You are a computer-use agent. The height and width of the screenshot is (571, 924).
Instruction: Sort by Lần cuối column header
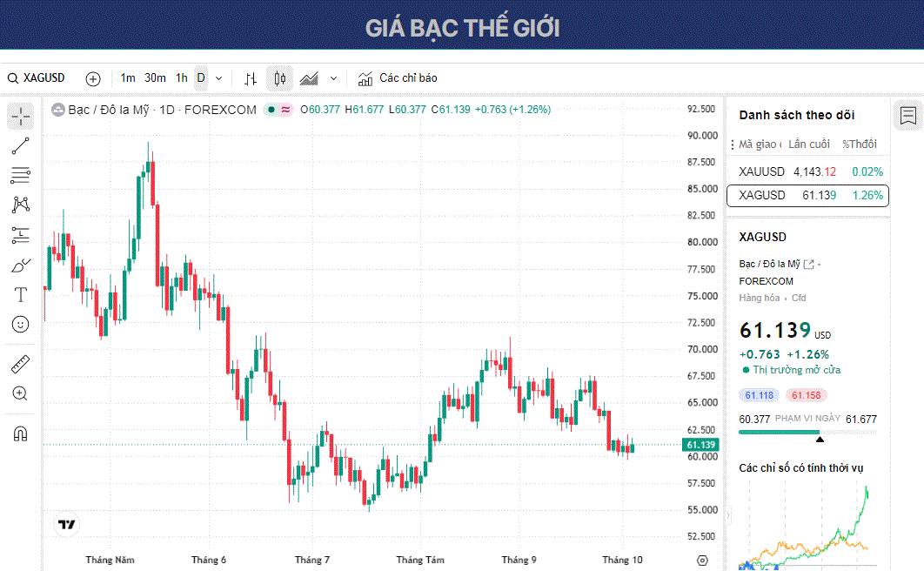809,144
